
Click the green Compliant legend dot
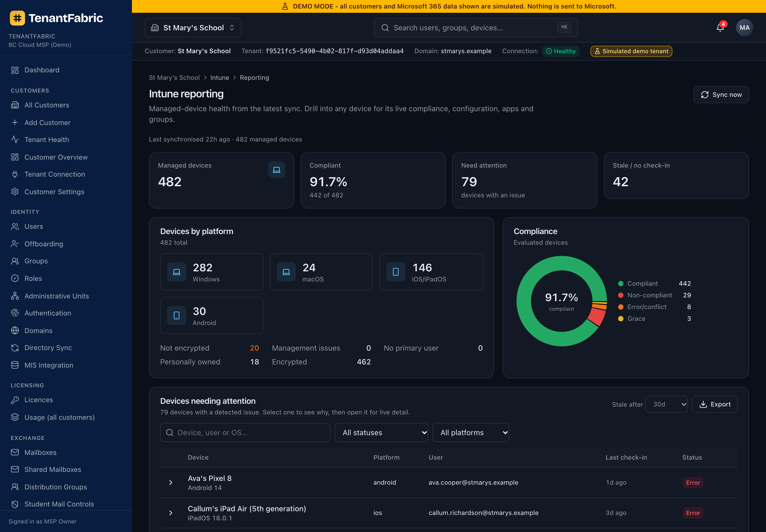click(621, 284)
